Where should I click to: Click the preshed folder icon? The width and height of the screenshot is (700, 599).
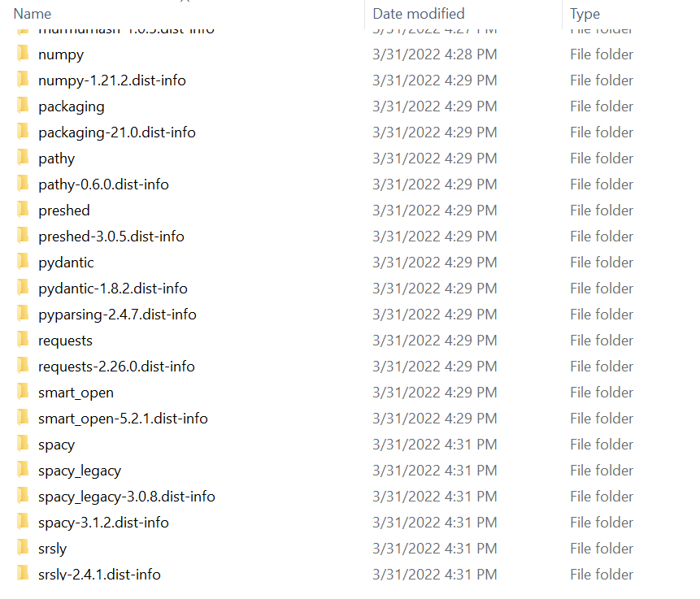[23, 210]
